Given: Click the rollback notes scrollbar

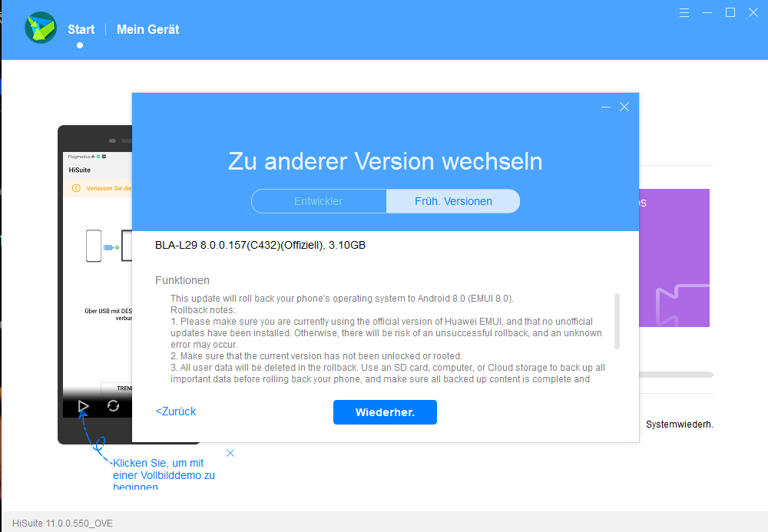Looking at the screenshot, I should click(617, 321).
